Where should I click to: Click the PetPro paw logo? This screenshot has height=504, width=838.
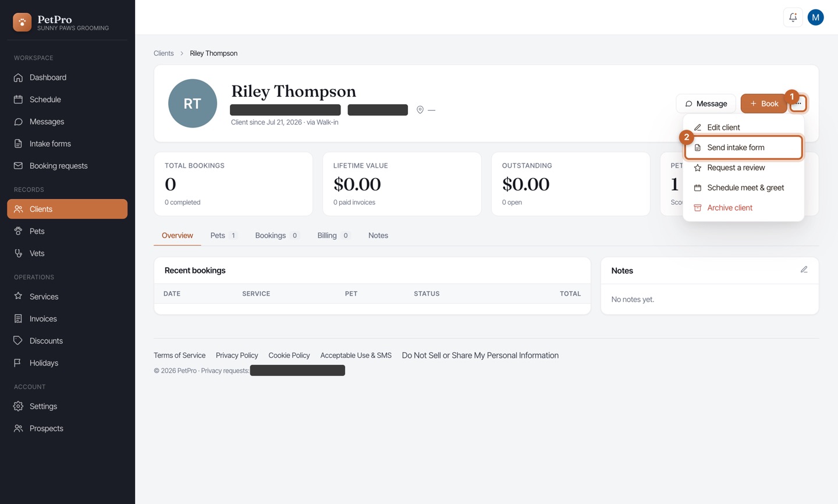[x=22, y=22]
